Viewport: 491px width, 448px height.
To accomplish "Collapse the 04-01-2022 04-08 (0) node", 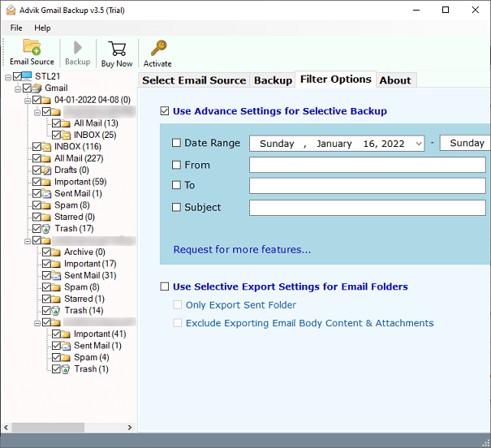I will 28,101.
